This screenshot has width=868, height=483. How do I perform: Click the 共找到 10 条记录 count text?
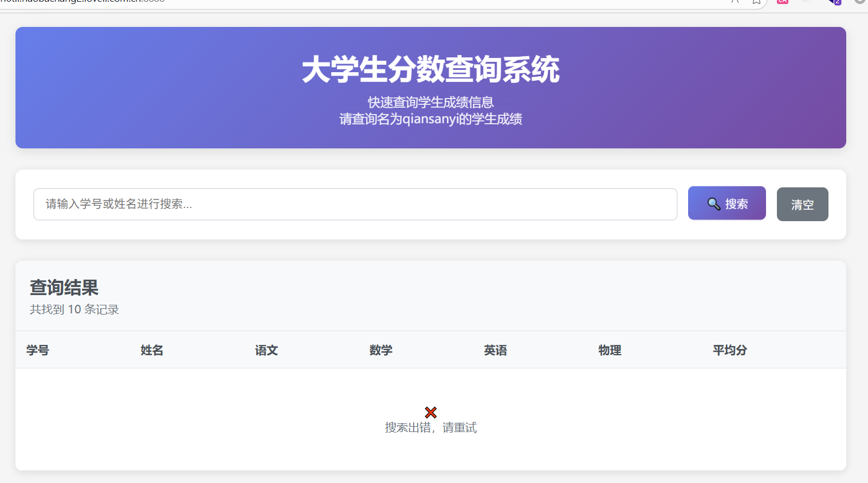tap(74, 309)
